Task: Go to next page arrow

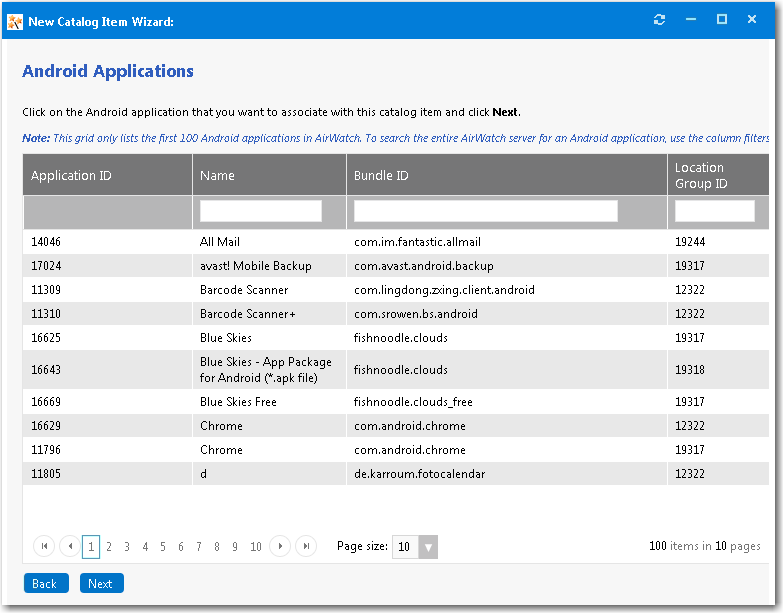Action: 281,546
